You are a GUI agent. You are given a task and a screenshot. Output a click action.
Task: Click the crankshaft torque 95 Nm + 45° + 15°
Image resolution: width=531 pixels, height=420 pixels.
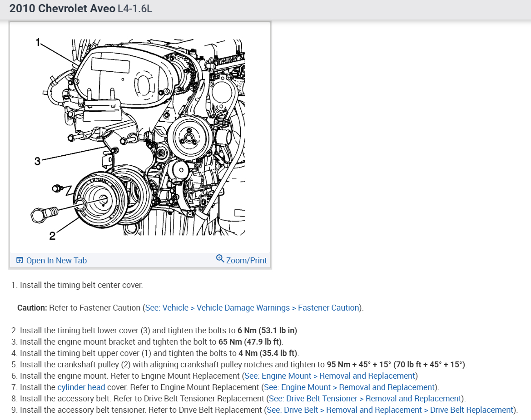coord(396,365)
